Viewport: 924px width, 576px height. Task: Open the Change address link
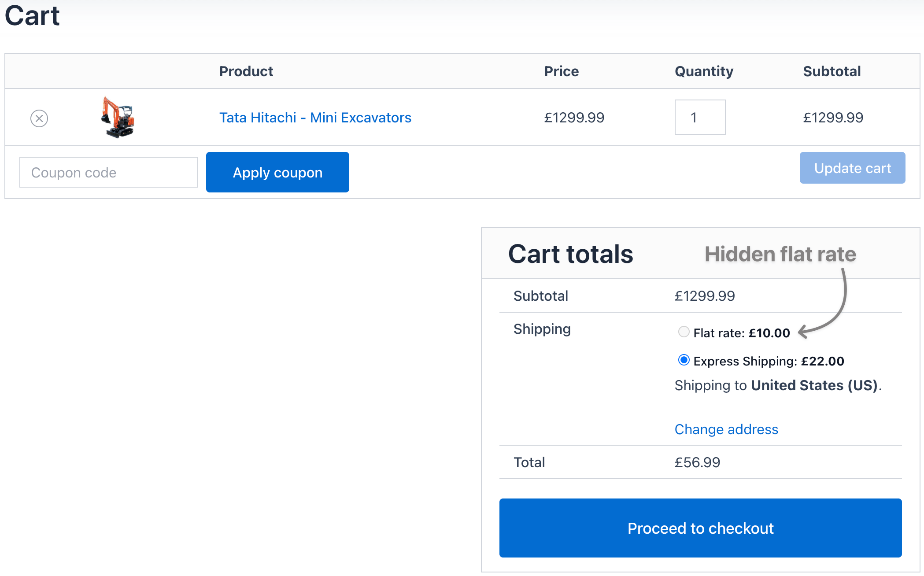[x=726, y=429]
